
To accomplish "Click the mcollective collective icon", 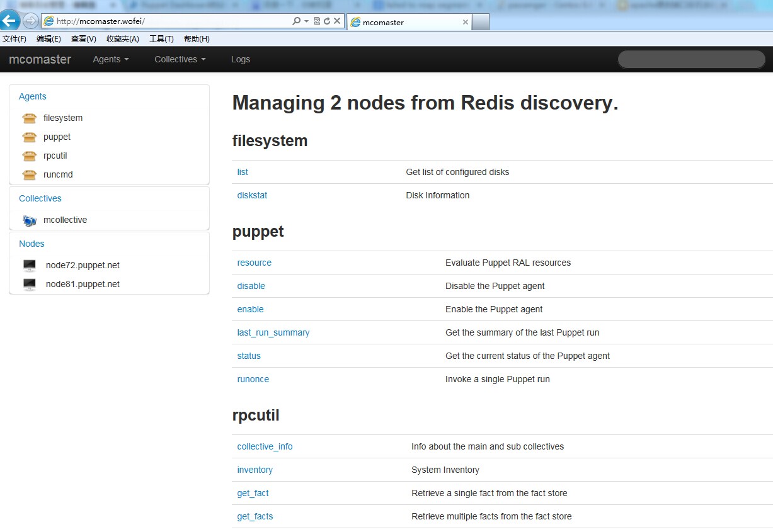I will click(x=30, y=220).
